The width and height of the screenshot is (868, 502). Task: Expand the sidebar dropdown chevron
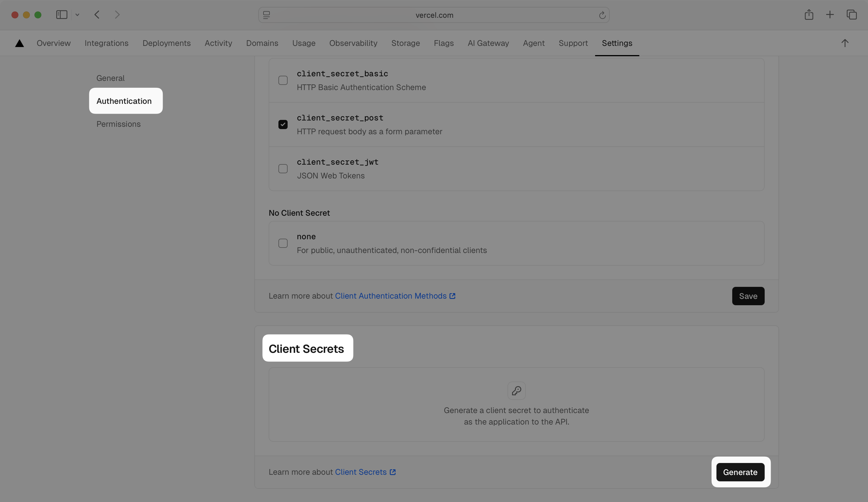pyautogui.click(x=77, y=15)
